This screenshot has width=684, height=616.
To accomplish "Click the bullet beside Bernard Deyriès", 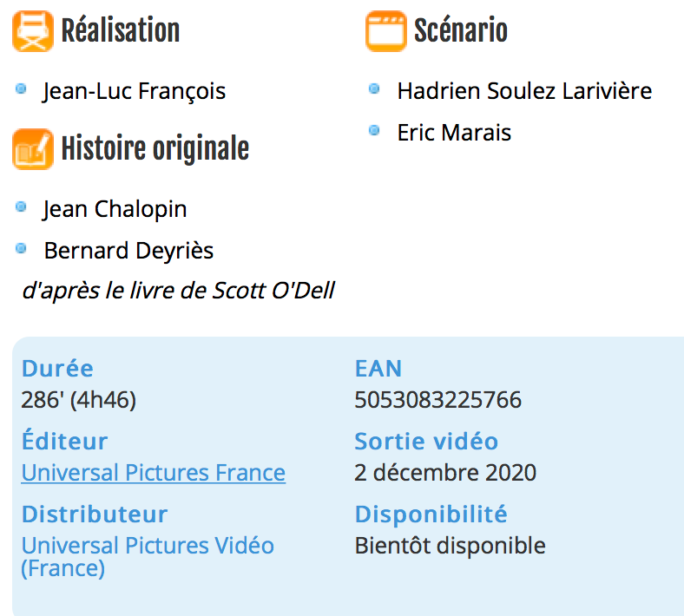I will [x=22, y=248].
